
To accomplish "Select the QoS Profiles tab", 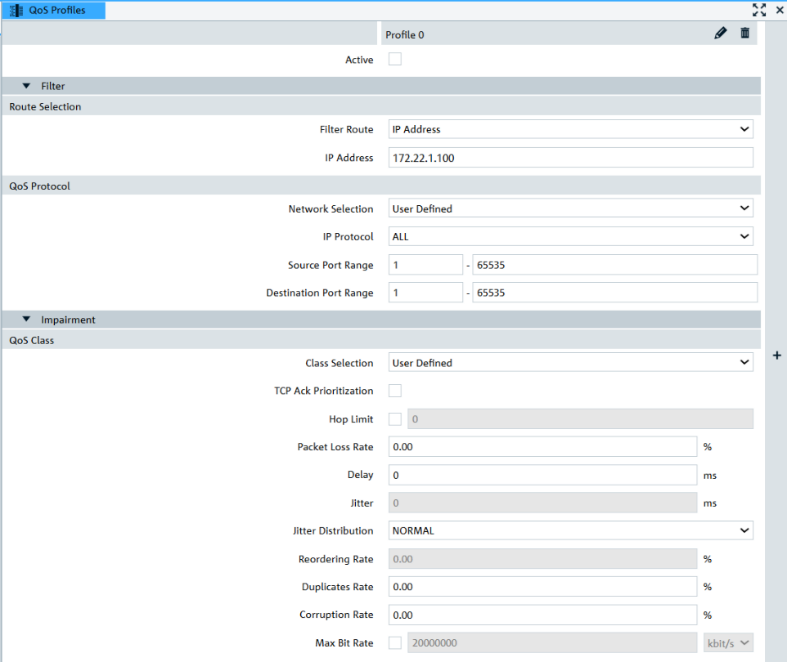I will tap(53, 10).
